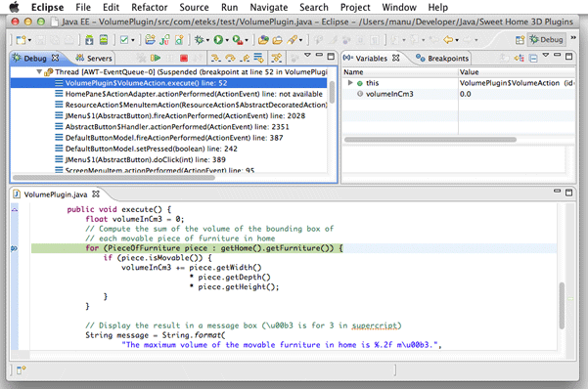This screenshot has width=588, height=389.
Task: Click the green Run toolbar button
Action: point(218,40)
